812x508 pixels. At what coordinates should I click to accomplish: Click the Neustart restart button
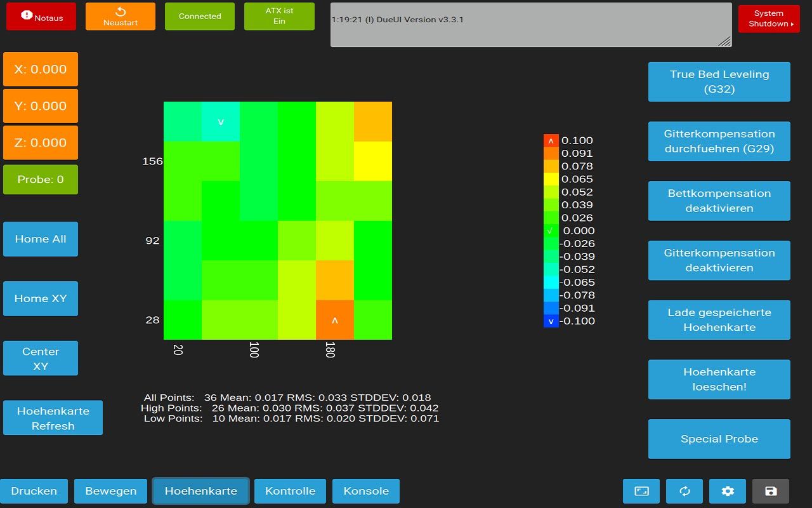coord(121,17)
